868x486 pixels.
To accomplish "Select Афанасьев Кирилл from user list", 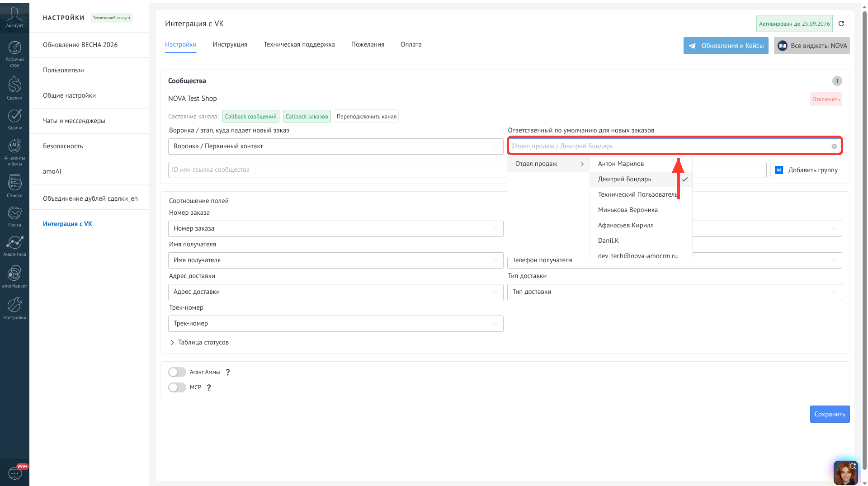I will [641, 226].
